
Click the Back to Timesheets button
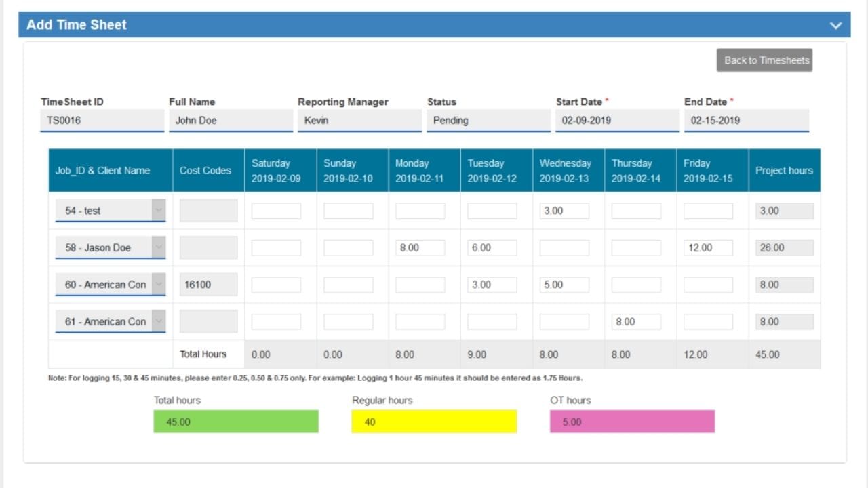[x=764, y=60]
